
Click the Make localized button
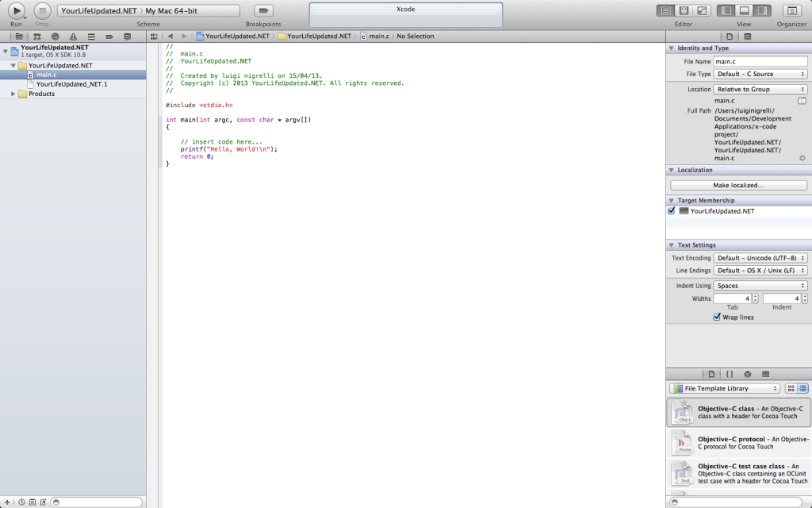click(x=737, y=185)
